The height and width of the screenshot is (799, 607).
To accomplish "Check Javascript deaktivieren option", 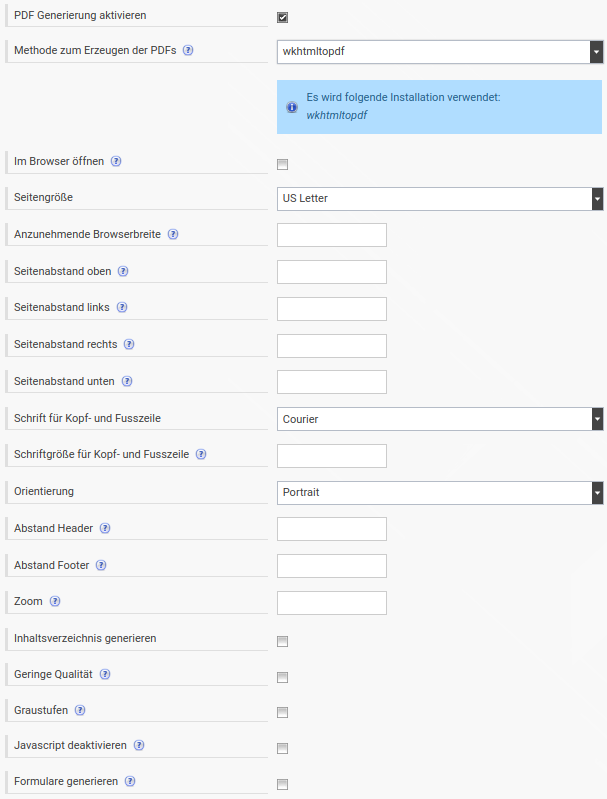I will 282,748.
